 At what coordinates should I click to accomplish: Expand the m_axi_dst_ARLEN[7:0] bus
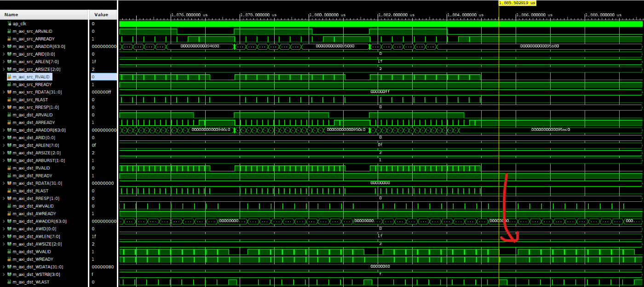pyautogui.click(x=4, y=145)
